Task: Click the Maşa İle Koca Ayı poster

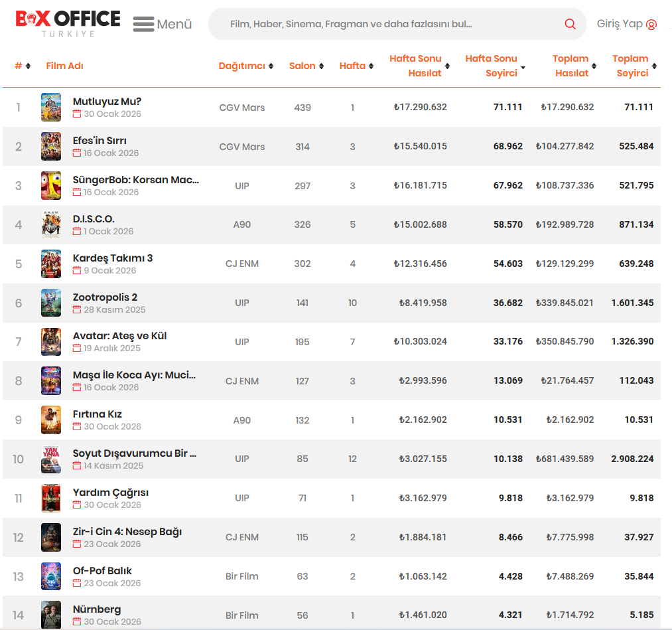Action: [x=51, y=381]
